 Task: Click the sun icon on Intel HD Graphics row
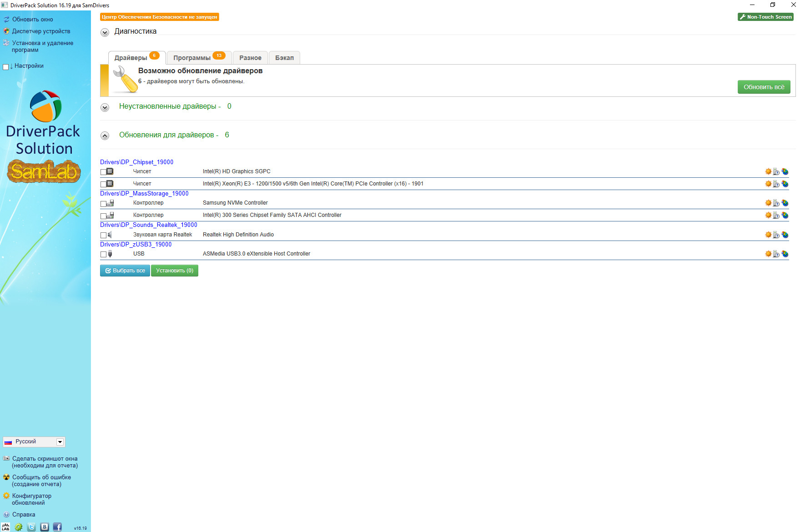pyautogui.click(x=768, y=171)
